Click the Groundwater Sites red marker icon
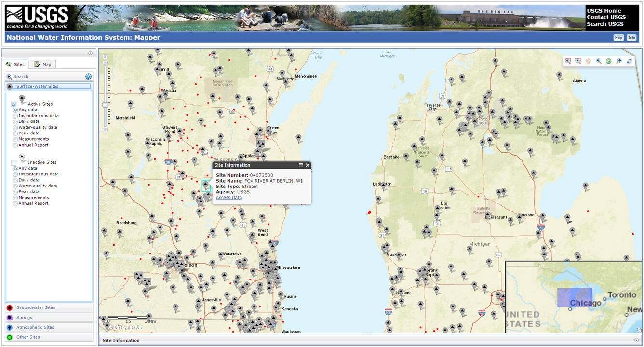The width and height of the screenshot is (644, 347). 8,307
